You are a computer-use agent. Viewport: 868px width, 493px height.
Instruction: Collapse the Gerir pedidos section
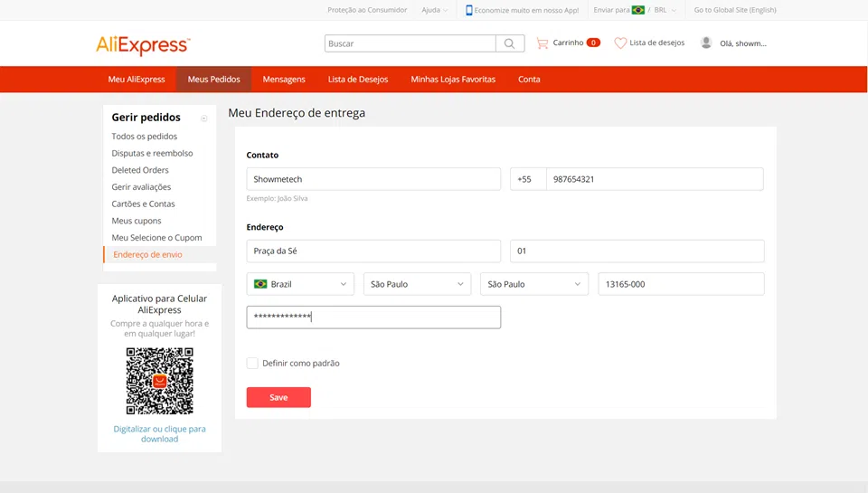coord(203,118)
